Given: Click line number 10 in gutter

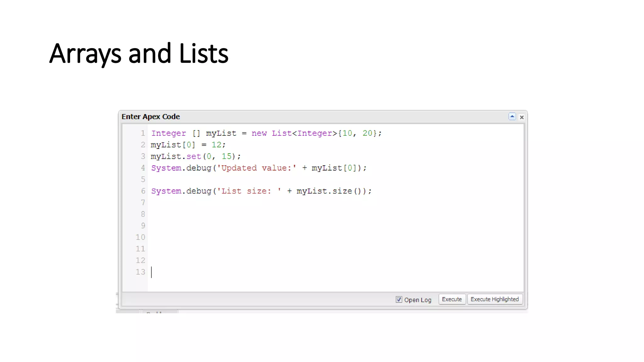Looking at the screenshot, I should point(140,237).
